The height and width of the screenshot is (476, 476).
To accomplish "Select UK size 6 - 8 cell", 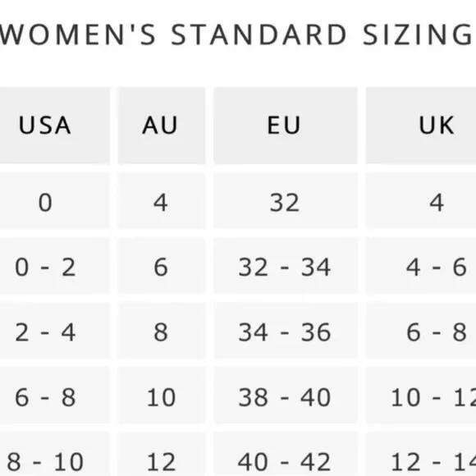I will pyautogui.click(x=421, y=331).
